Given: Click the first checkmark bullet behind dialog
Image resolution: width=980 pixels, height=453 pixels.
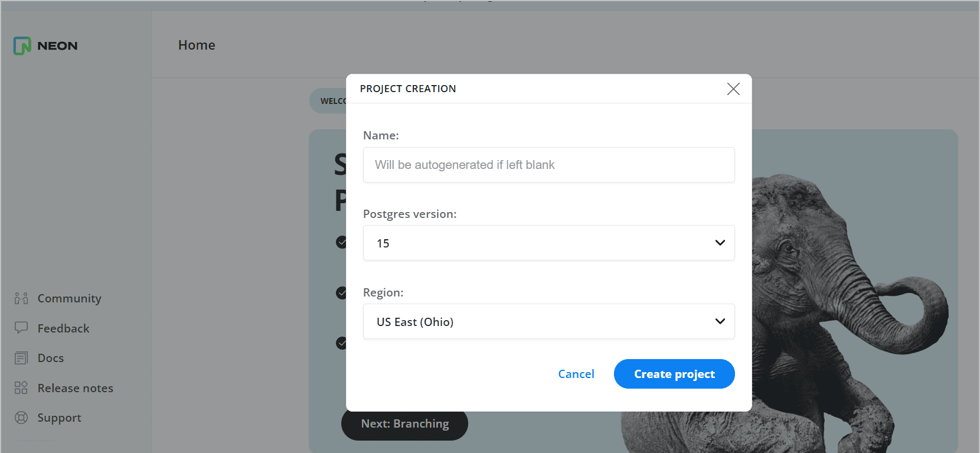Looking at the screenshot, I should 341,242.
